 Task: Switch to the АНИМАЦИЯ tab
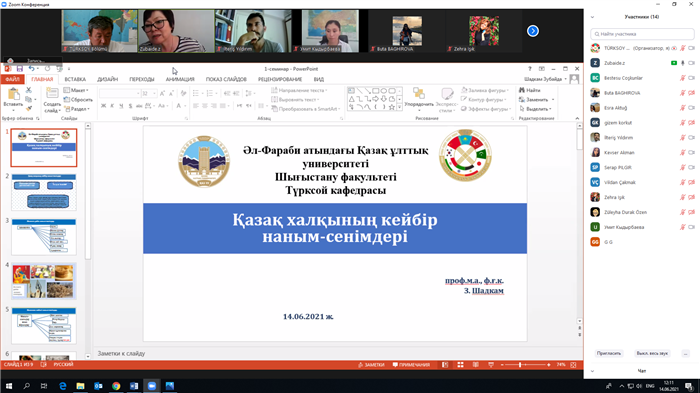coord(180,79)
